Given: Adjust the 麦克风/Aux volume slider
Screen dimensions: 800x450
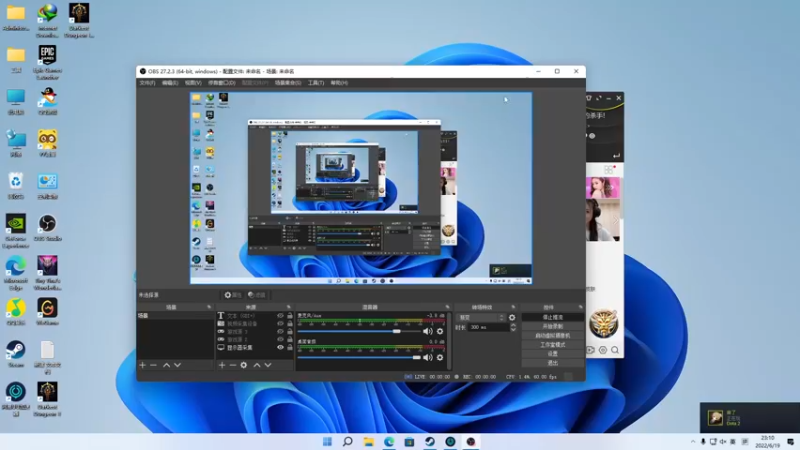Looking at the screenshot, I should 359,332.
